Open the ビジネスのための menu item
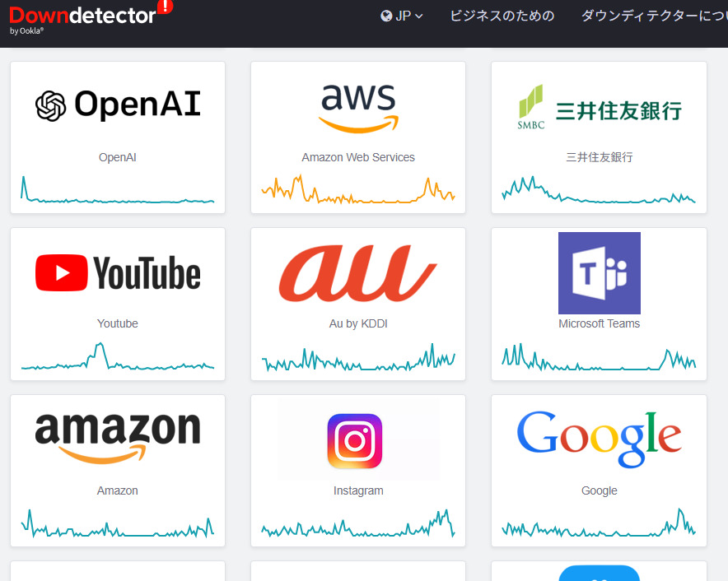 pos(502,16)
